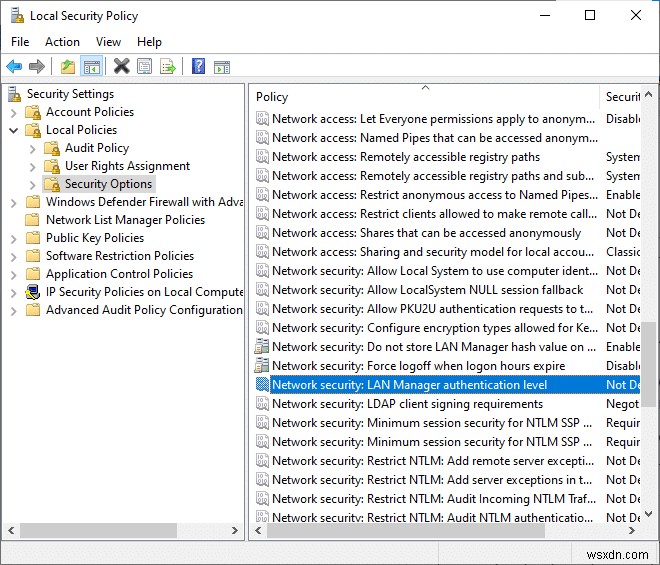Select Software Restriction Policies tree item
The height and width of the screenshot is (565, 660).
coord(120,256)
